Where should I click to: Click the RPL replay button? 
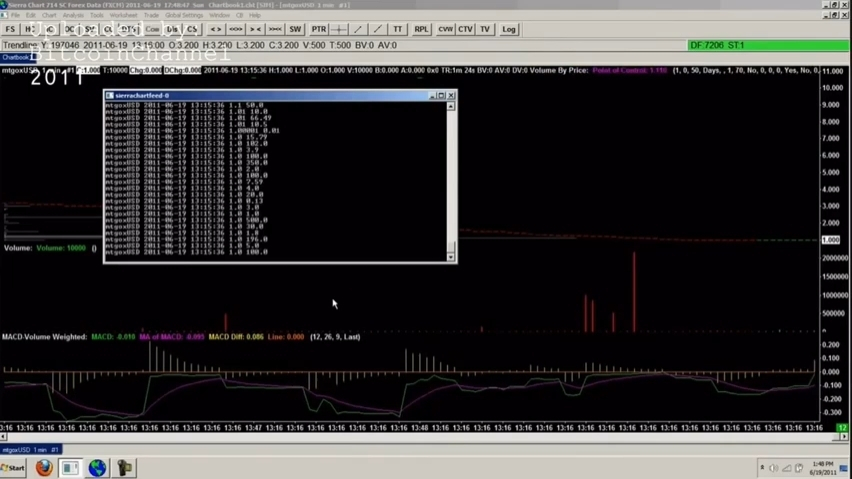coord(421,29)
